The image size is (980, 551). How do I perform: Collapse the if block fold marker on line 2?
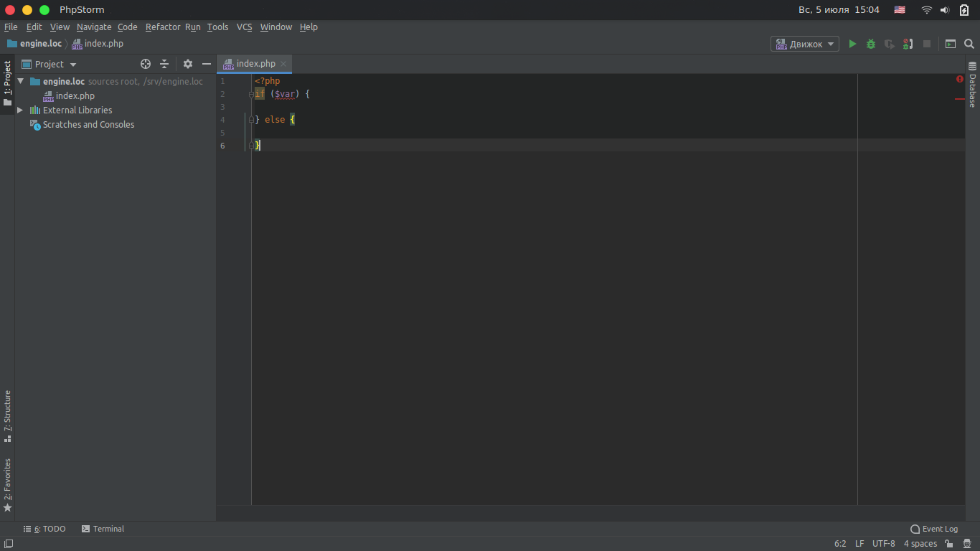click(251, 94)
